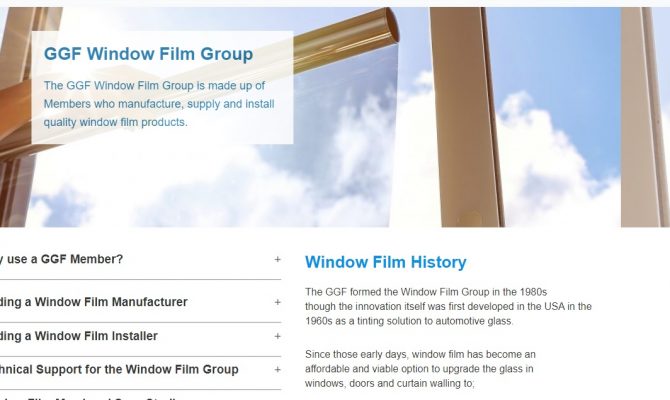Expand the Window Film Installer section

pyautogui.click(x=140, y=336)
